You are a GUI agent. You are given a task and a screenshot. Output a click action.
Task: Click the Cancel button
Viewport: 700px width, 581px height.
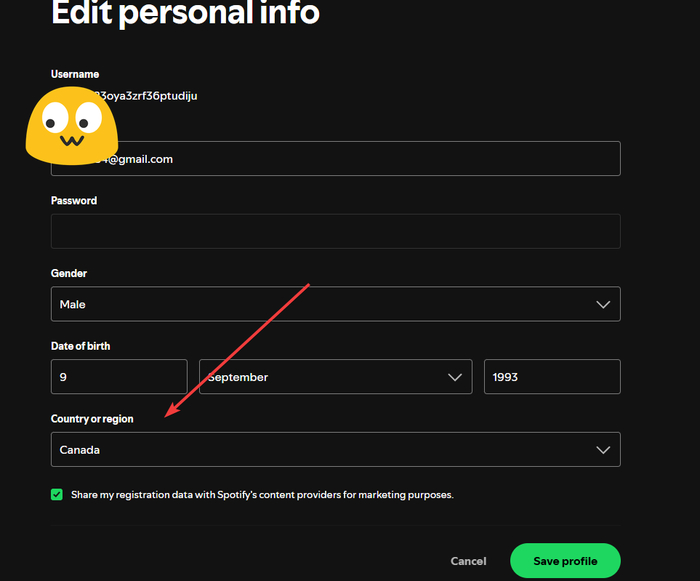tap(468, 561)
